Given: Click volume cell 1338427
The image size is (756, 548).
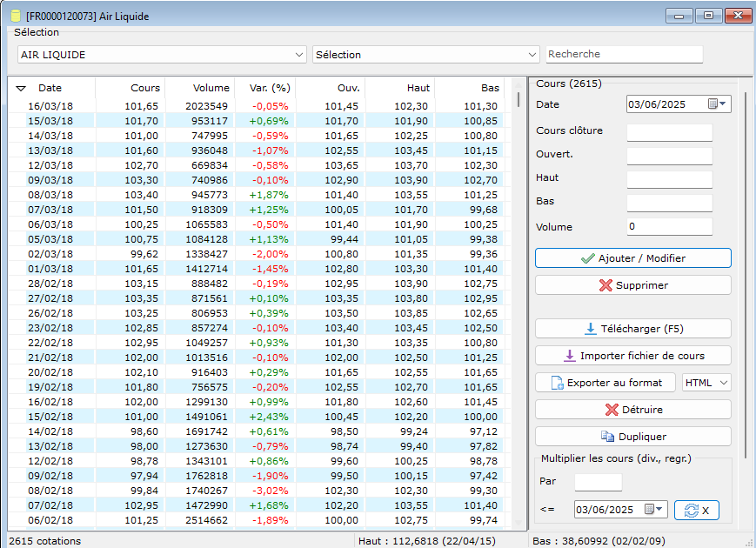Looking at the screenshot, I should [206, 254].
